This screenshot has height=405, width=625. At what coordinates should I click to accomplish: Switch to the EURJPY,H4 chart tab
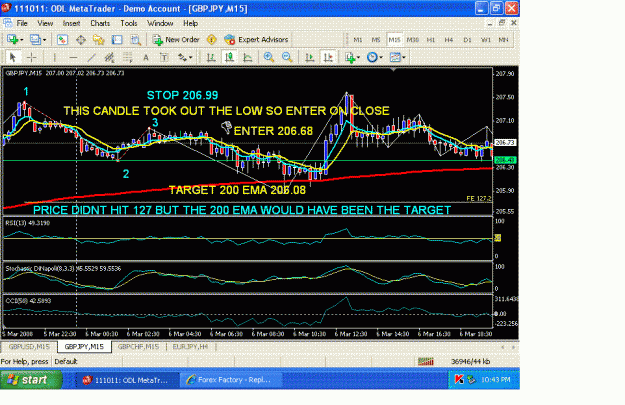point(191,347)
